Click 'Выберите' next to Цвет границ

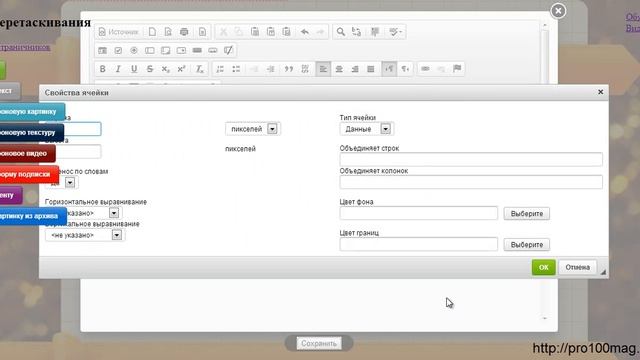[x=527, y=244]
